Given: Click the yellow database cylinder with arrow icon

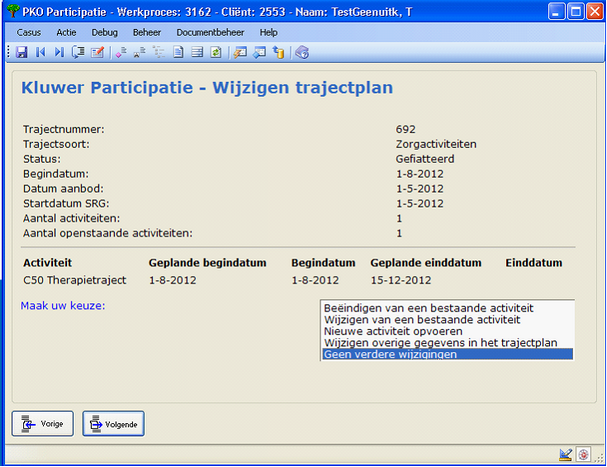Looking at the screenshot, I should click(278, 52).
